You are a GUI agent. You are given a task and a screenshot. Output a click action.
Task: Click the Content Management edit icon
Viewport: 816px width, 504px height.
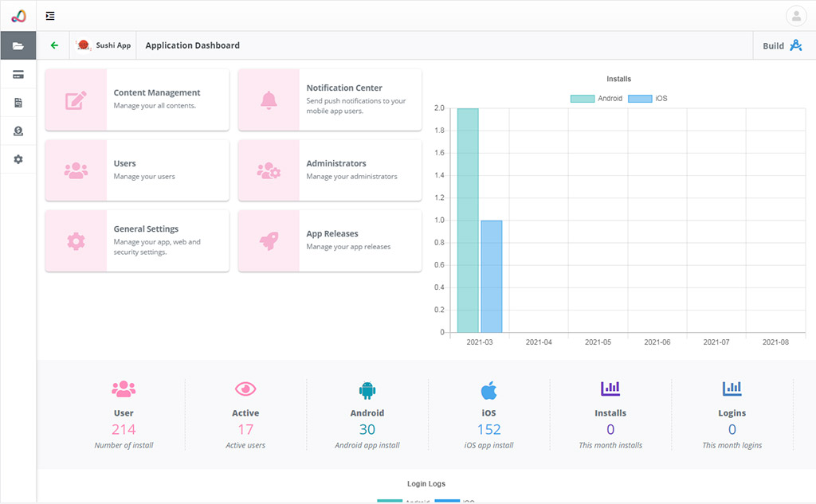tap(76, 100)
